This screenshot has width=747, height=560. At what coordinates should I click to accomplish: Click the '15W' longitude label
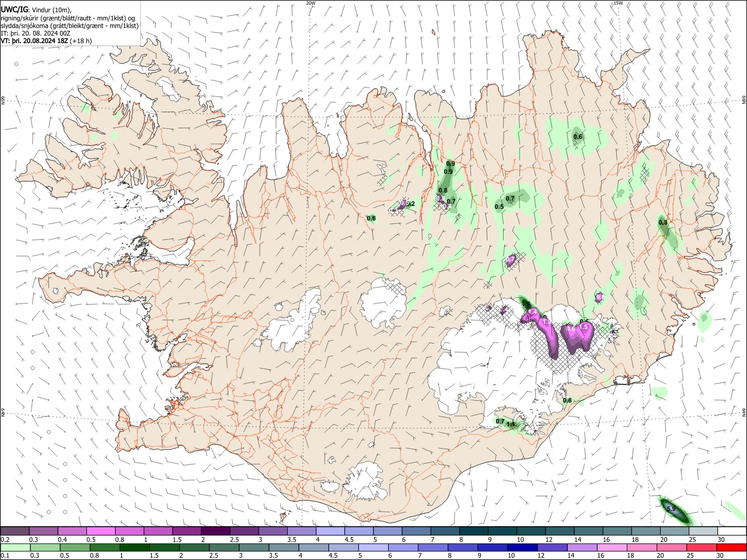(x=618, y=3)
